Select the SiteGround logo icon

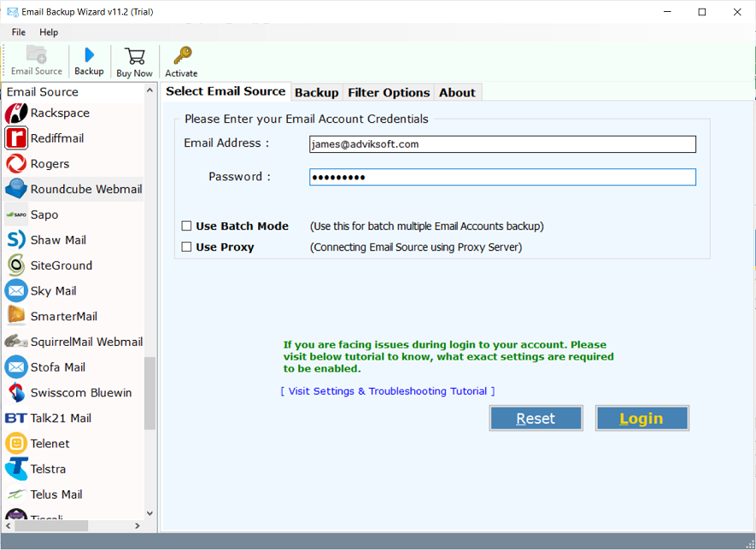coord(16,265)
